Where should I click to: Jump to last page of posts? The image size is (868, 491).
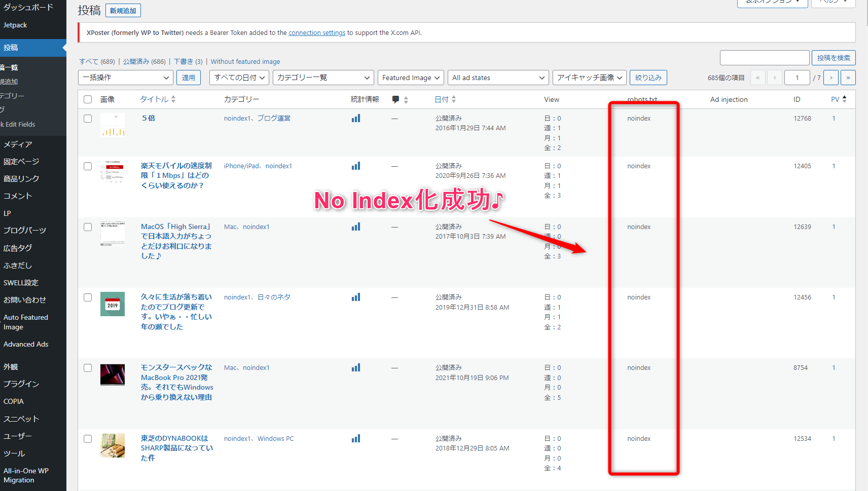pyautogui.click(x=848, y=78)
